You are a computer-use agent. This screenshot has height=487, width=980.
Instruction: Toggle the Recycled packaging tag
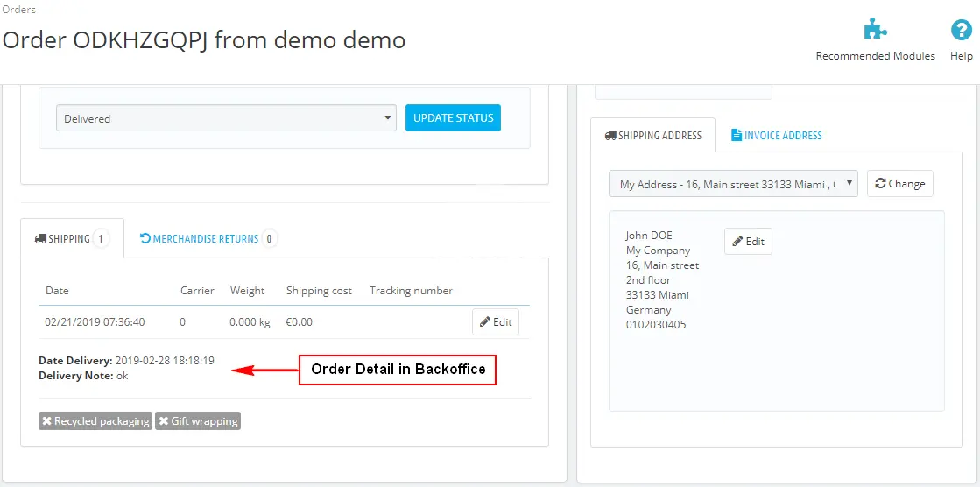(x=95, y=421)
